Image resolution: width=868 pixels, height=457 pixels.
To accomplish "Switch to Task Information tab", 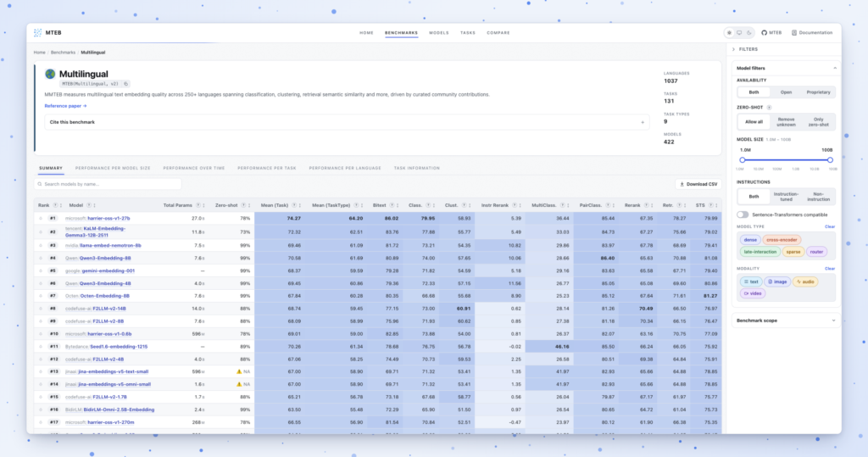I will (x=417, y=168).
